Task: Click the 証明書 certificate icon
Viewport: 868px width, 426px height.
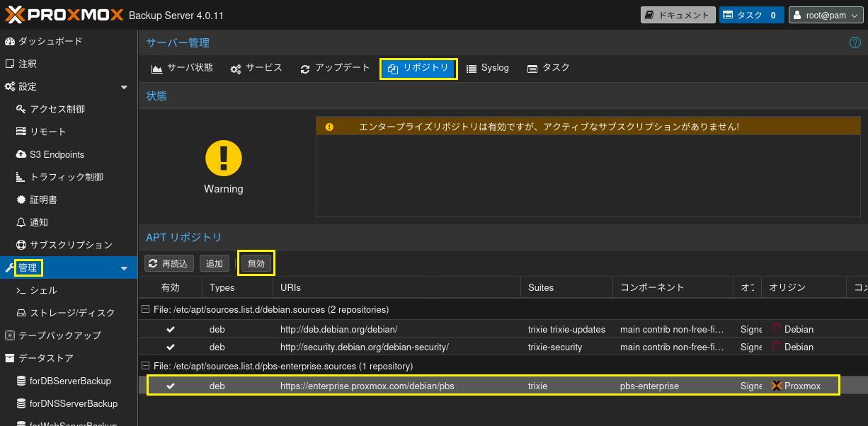Action: pyautogui.click(x=21, y=200)
